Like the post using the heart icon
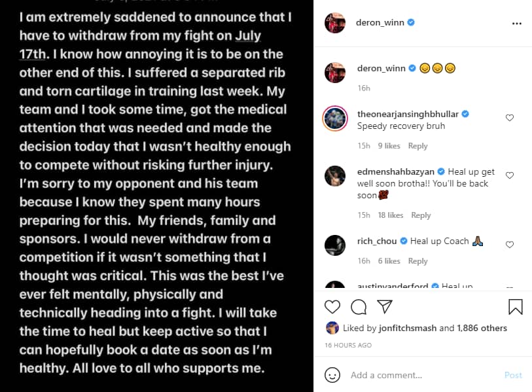 332,306
